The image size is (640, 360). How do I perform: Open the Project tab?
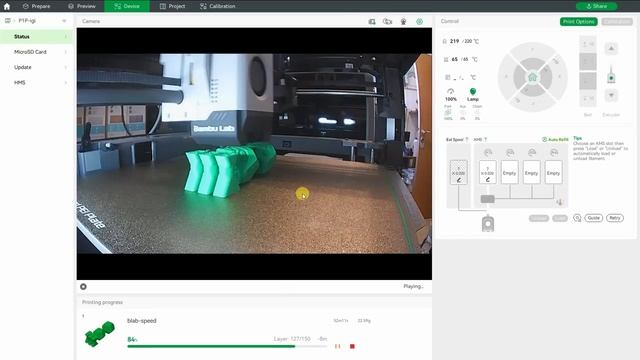click(x=172, y=6)
